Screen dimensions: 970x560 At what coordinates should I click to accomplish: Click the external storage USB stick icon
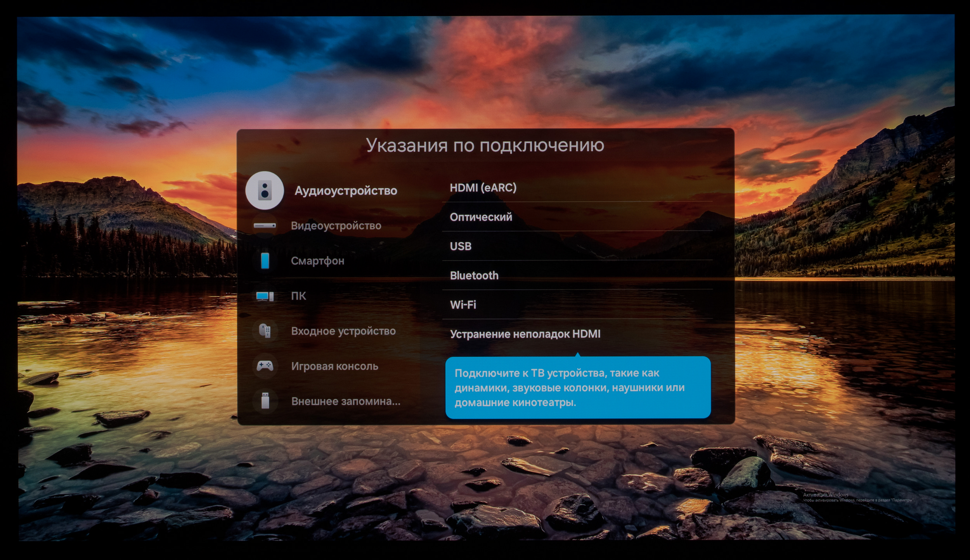pos(265,401)
